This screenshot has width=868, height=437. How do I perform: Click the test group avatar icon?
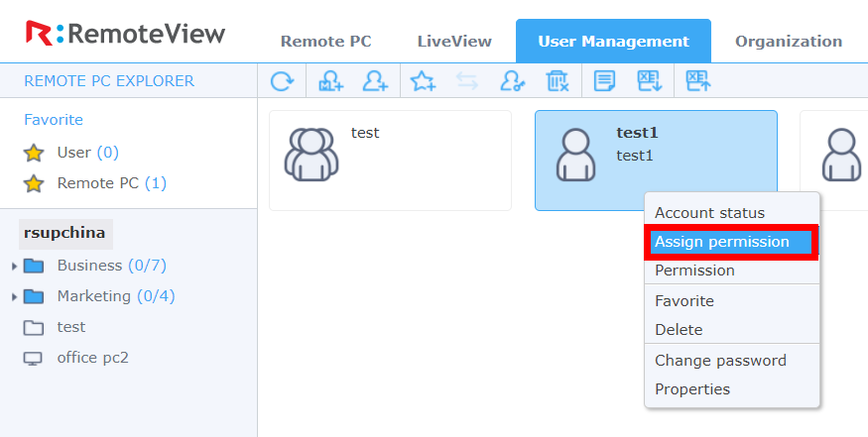click(311, 155)
